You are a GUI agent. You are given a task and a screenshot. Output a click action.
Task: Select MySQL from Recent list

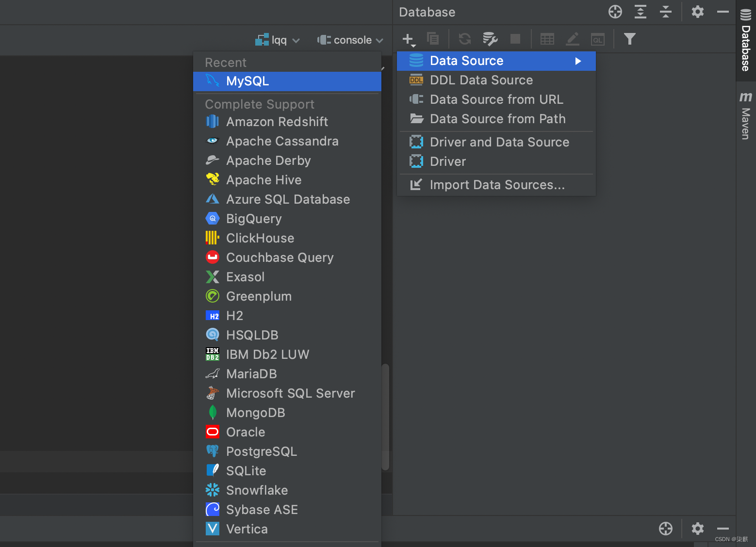pos(287,81)
